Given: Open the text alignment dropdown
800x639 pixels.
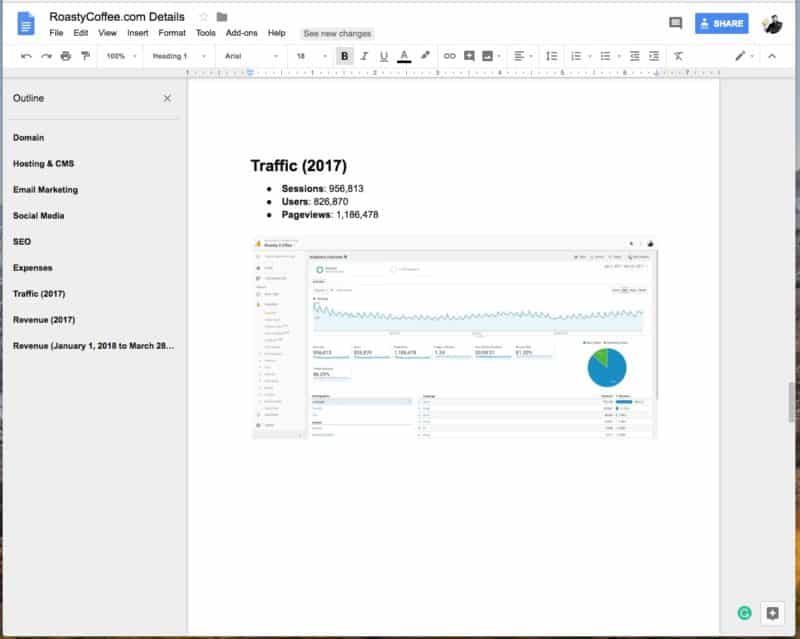Looking at the screenshot, I should [522, 56].
